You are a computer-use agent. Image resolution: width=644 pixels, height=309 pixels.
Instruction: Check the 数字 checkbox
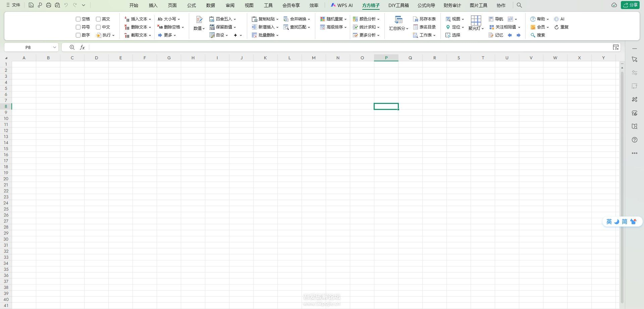coord(78,35)
